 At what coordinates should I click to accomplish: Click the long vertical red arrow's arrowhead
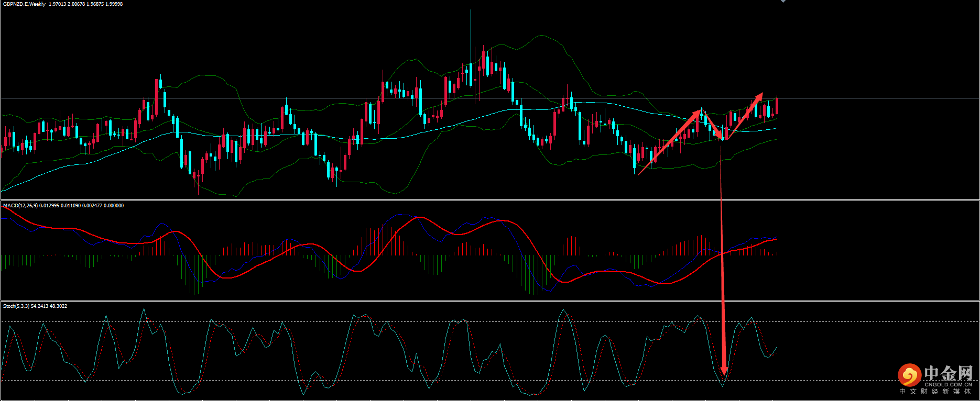(724, 371)
